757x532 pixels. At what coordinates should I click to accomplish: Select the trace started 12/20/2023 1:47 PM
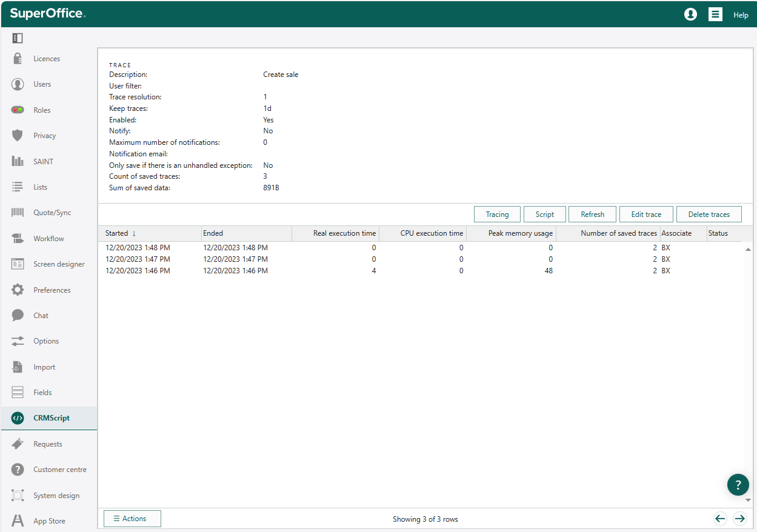(x=421, y=259)
